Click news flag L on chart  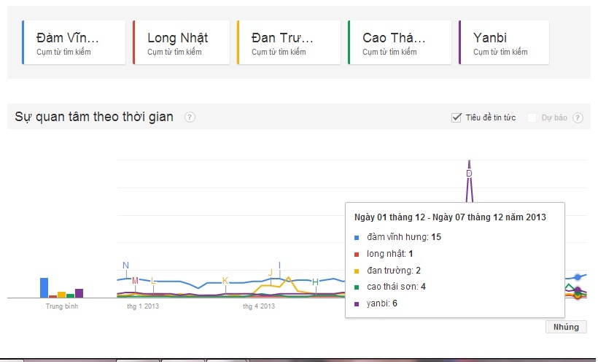(153, 281)
